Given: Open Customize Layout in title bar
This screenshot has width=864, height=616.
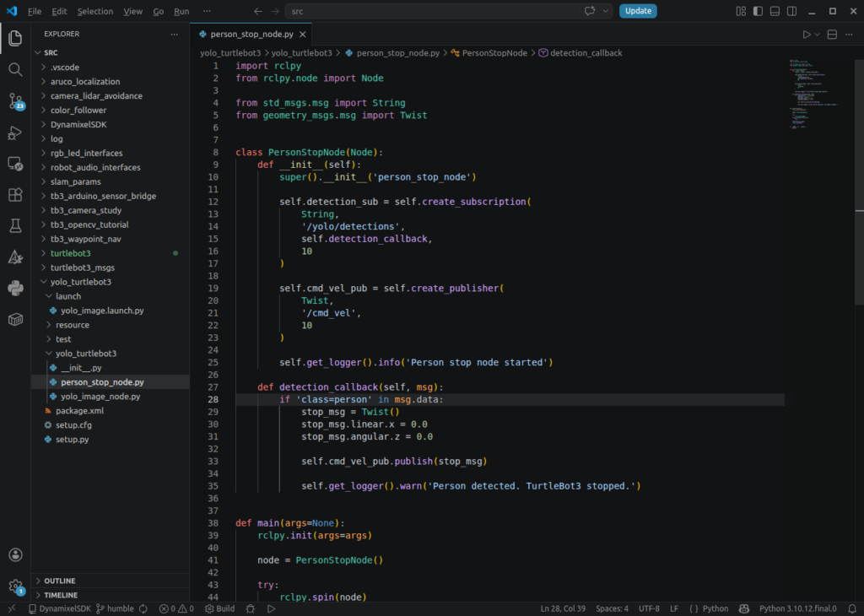Looking at the screenshot, I should (x=741, y=11).
